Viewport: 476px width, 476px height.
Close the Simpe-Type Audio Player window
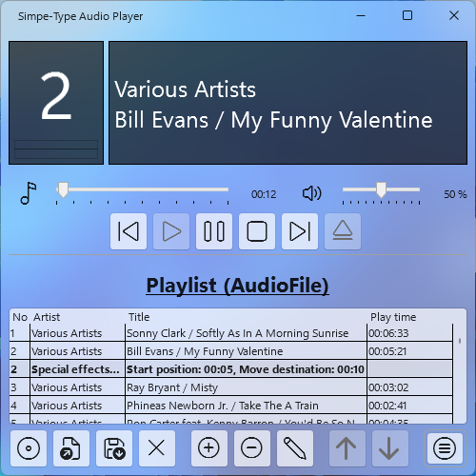454,15
